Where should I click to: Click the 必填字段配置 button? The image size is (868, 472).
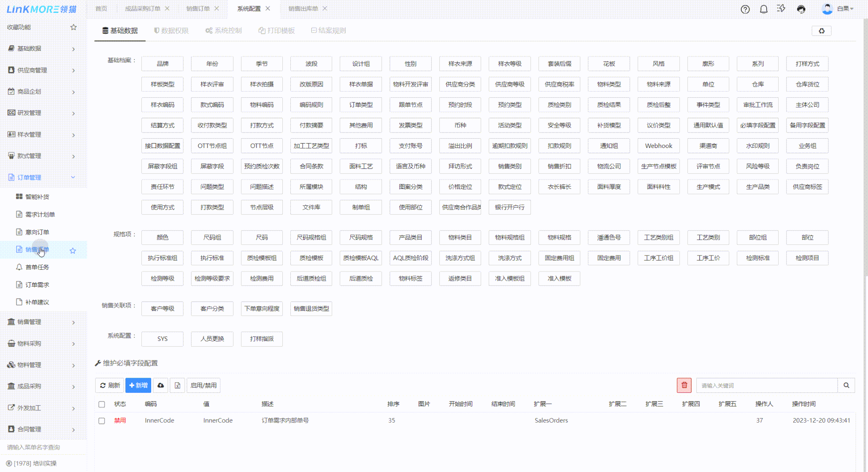758,125
